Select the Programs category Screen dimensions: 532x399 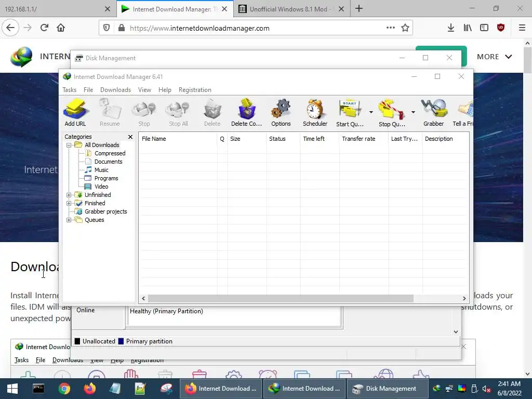(106, 178)
